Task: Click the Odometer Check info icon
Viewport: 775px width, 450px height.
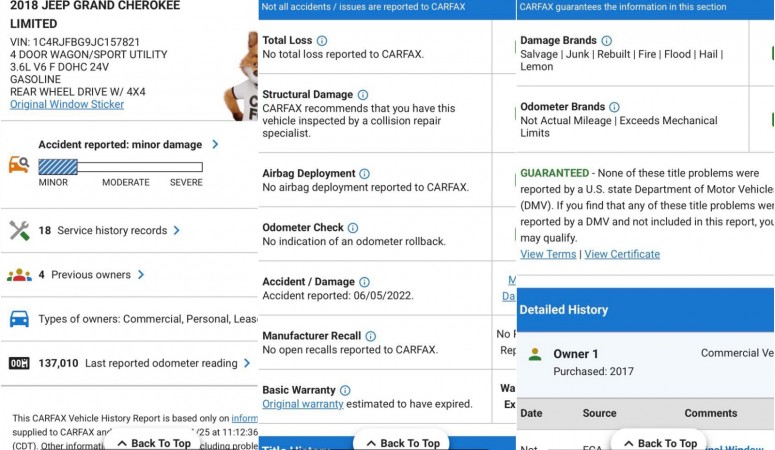Action: 353,228
